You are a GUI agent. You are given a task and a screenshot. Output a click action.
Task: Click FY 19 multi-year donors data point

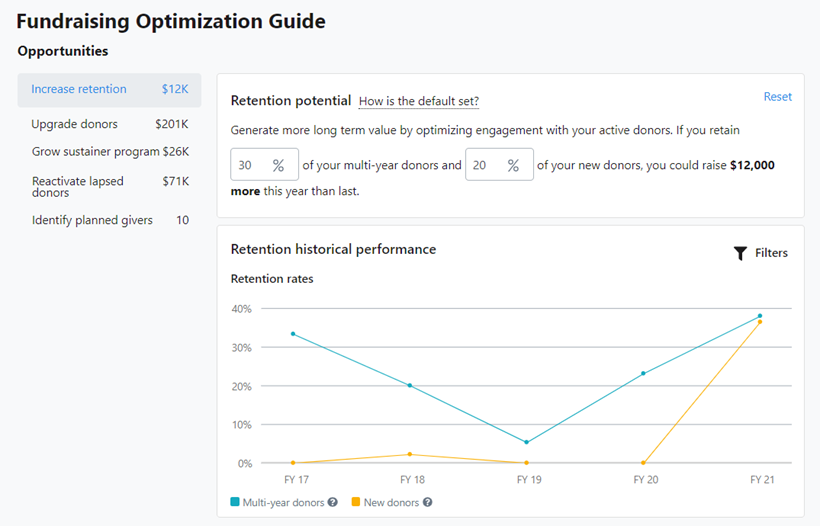point(527,442)
